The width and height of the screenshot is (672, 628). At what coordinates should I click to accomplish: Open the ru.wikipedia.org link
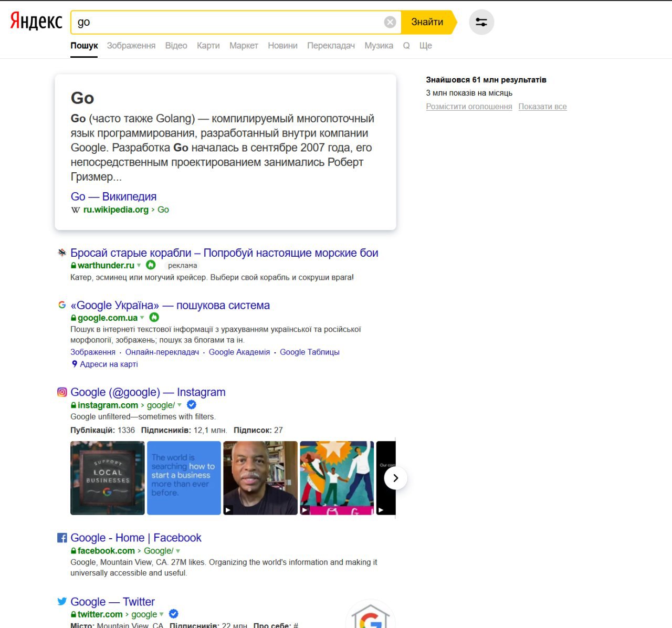(116, 210)
